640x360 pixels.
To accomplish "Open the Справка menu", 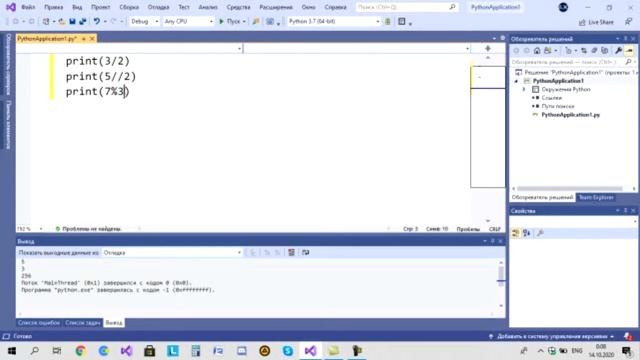I will 335,7.
